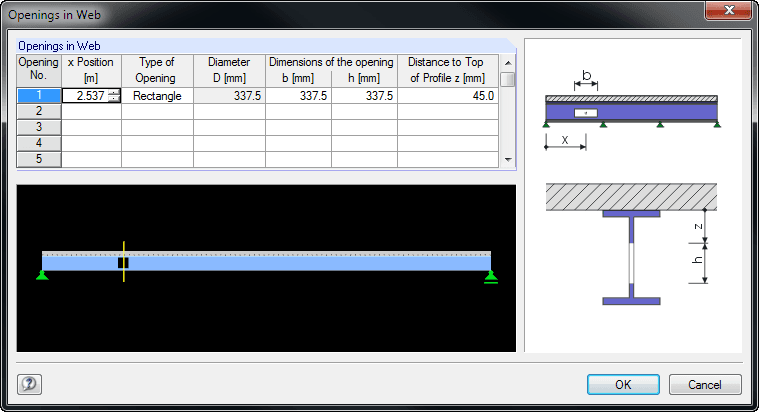Screen dimensions: 759x412
Task: Click the Diameter D [mm] column header
Action: [229, 70]
